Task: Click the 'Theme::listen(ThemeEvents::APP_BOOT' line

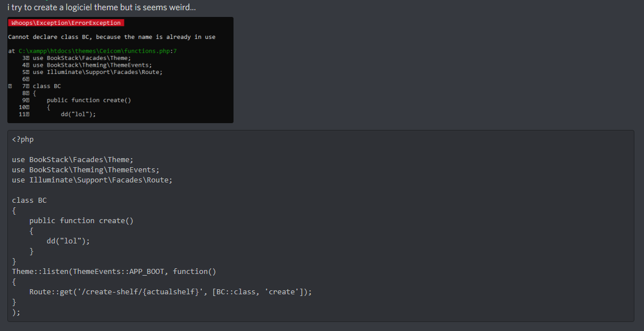Action: point(114,272)
